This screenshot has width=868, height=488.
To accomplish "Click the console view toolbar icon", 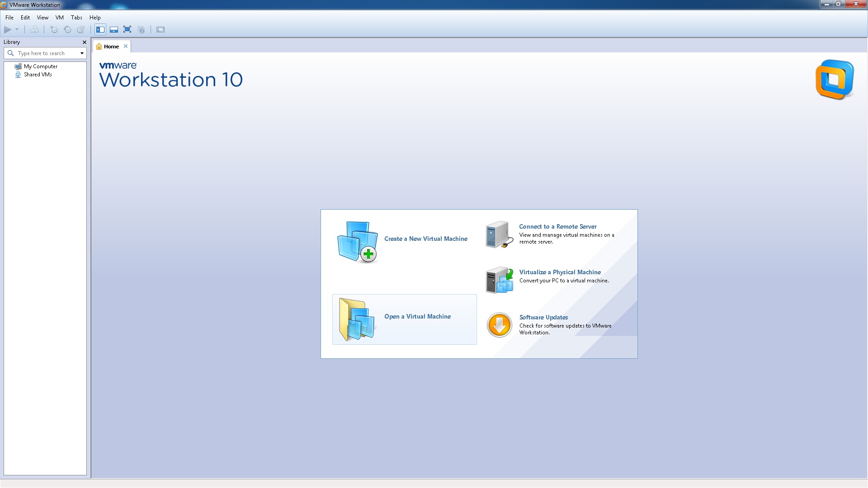I will click(x=160, y=30).
